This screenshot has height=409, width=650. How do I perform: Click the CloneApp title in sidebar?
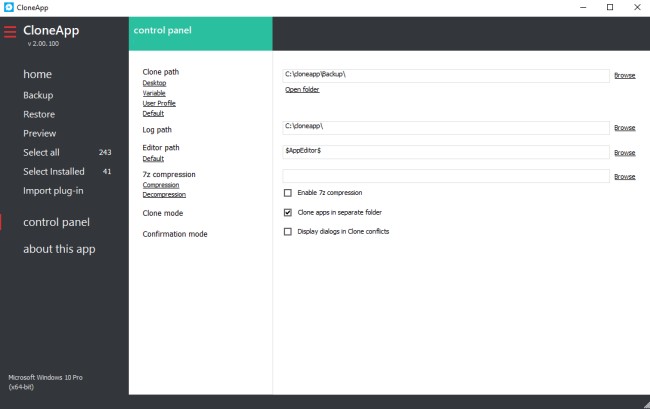[x=51, y=31]
